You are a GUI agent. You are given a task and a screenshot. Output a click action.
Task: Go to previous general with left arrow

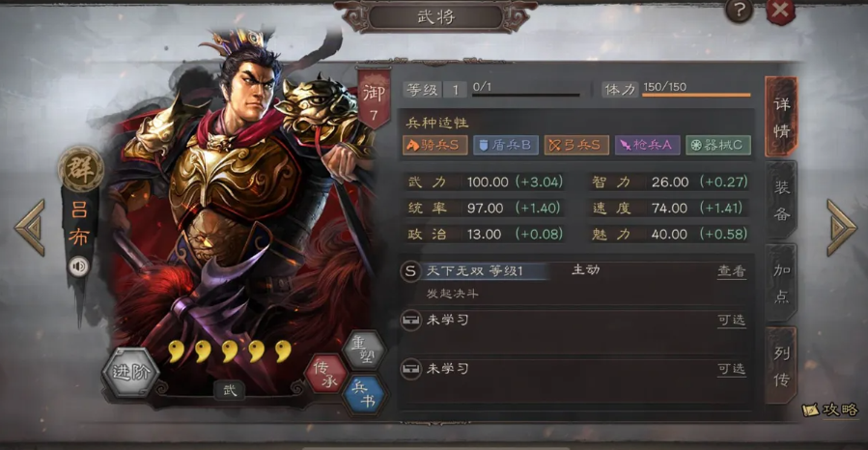(30, 228)
